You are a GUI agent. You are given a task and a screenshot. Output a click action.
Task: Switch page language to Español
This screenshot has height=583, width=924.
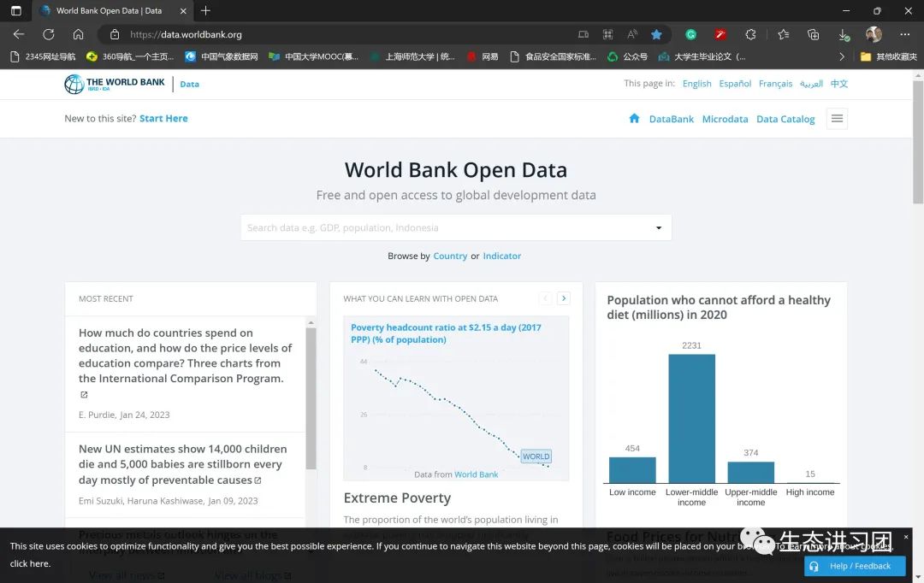click(x=735, y=84)
